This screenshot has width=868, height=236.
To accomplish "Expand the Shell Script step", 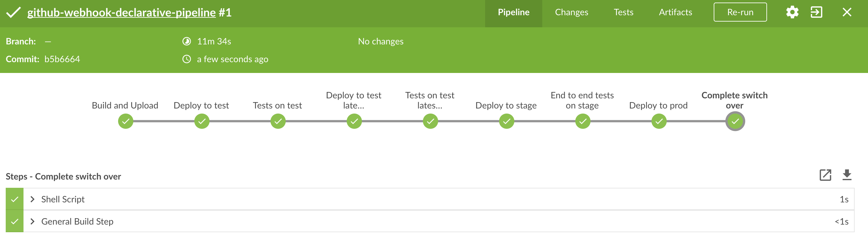I will point(32,199).
